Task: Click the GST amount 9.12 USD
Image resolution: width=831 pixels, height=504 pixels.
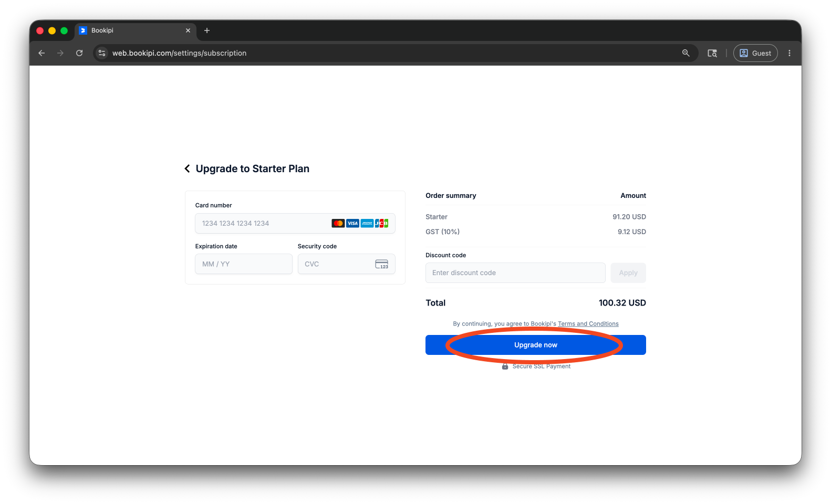Action: click(632, 232)
